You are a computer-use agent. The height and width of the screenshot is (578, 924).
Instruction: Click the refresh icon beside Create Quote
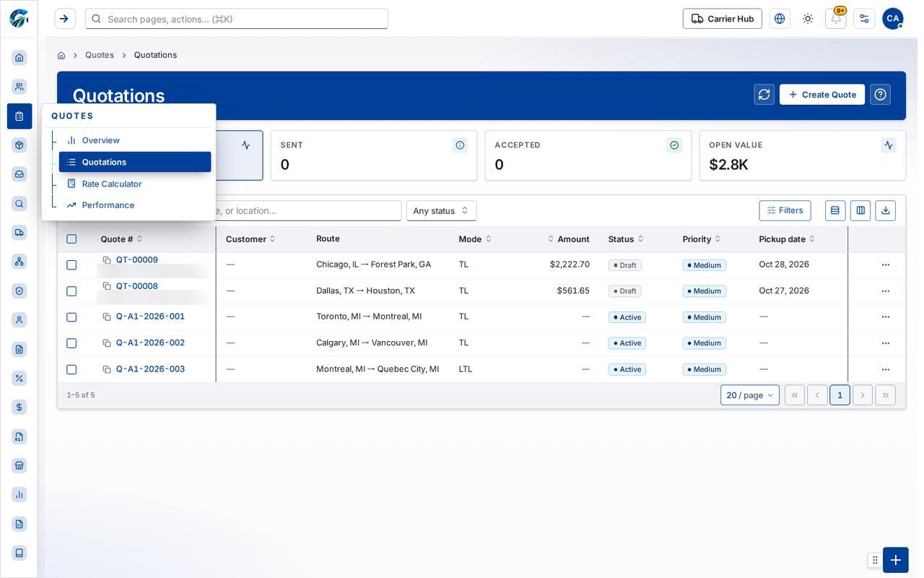(x=764, y=95)
